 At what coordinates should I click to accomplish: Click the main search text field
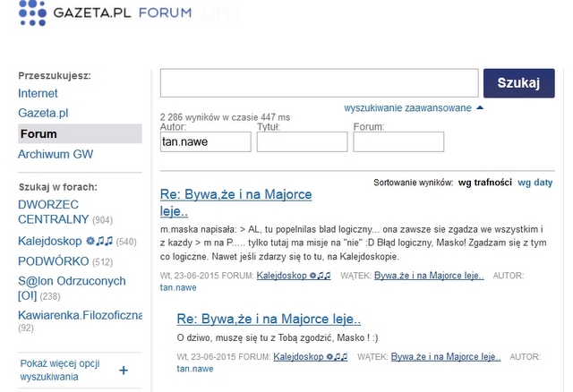(319, 83)
